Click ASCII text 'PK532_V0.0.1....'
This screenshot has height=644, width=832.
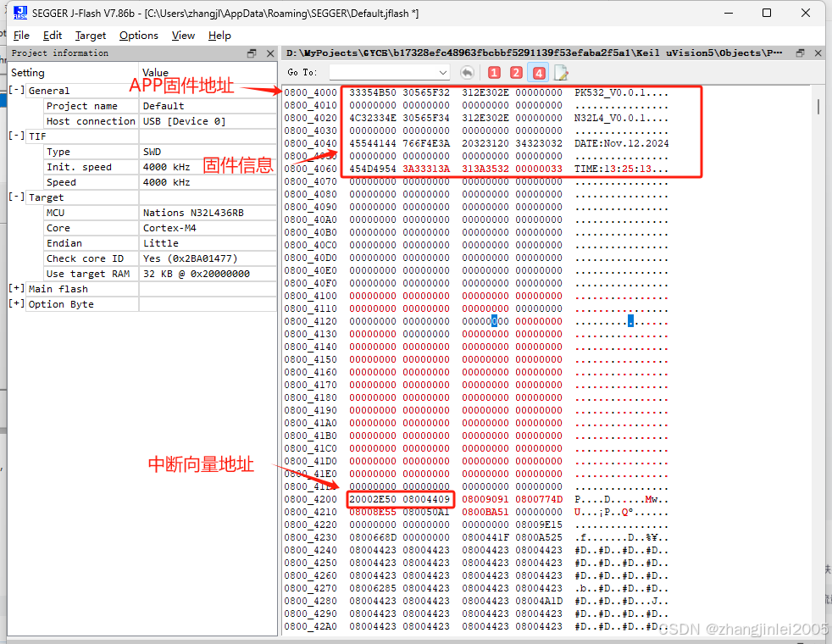coord(621,93)
